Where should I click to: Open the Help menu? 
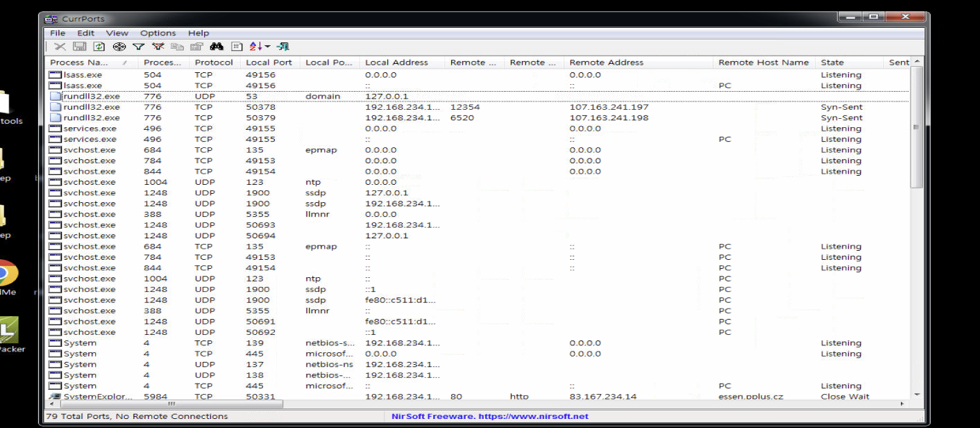pyautogui.click(x=198, y=33)
